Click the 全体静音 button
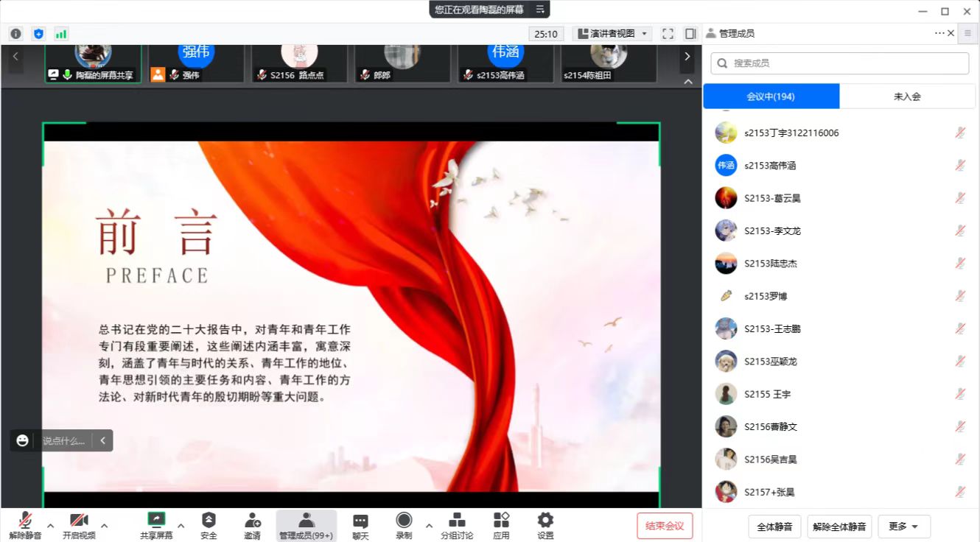 click(774, 527)
